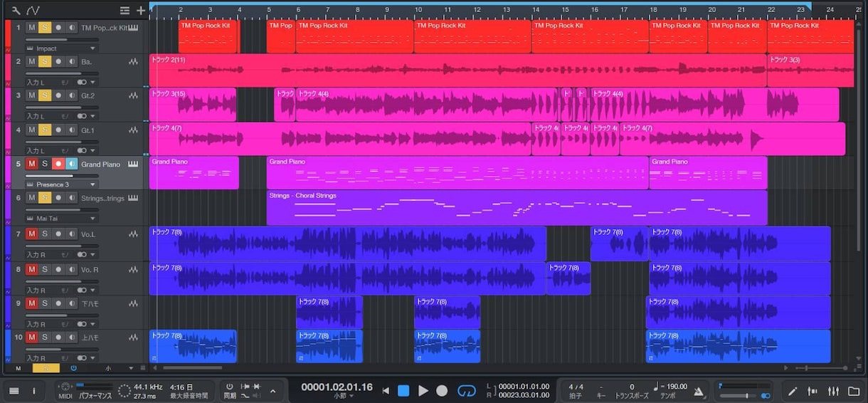This screenshot has height=403, width=868.
Task: Click the MIDI monitor icon
Action: (65, 387)
